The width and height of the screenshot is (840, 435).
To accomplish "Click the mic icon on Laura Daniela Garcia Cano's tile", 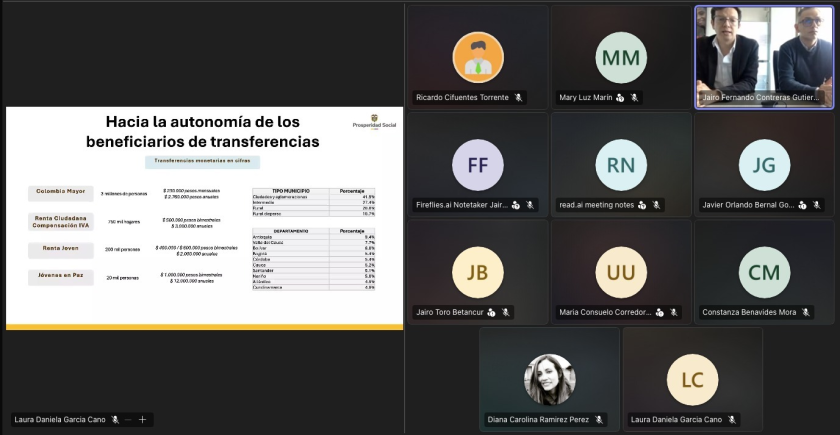I will coord(731,419).
